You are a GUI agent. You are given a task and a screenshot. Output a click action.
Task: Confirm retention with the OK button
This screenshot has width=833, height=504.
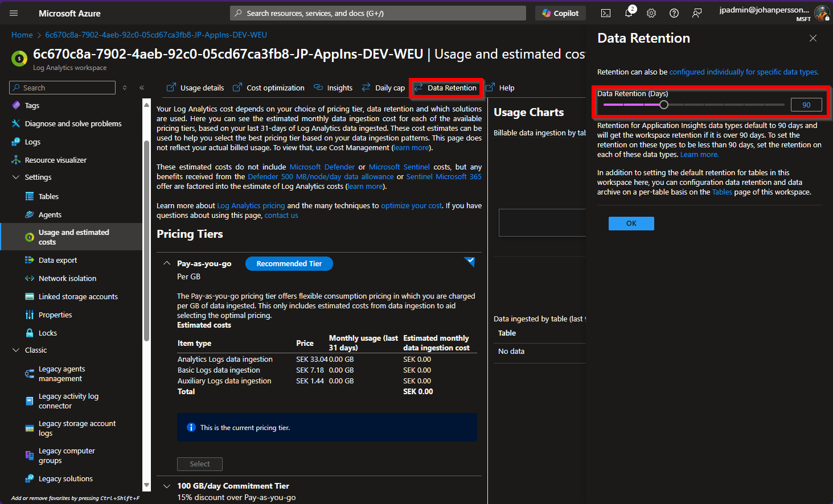pos(631,223)
